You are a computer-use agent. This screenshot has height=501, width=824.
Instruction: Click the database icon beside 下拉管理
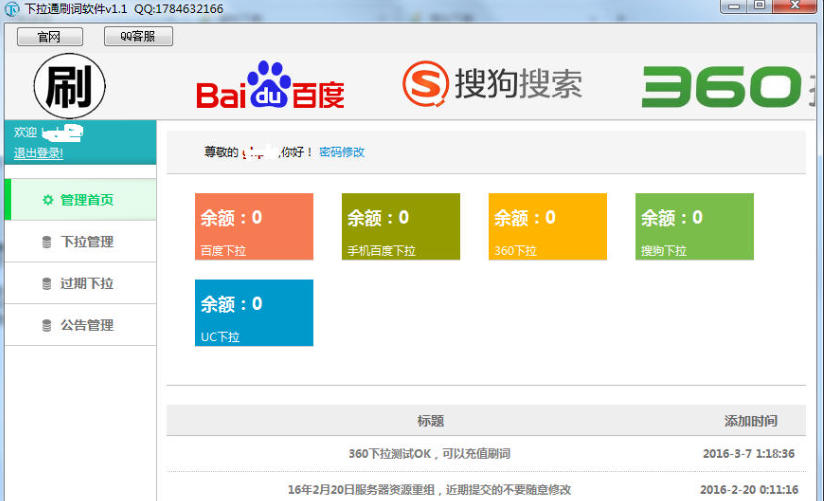47,242
